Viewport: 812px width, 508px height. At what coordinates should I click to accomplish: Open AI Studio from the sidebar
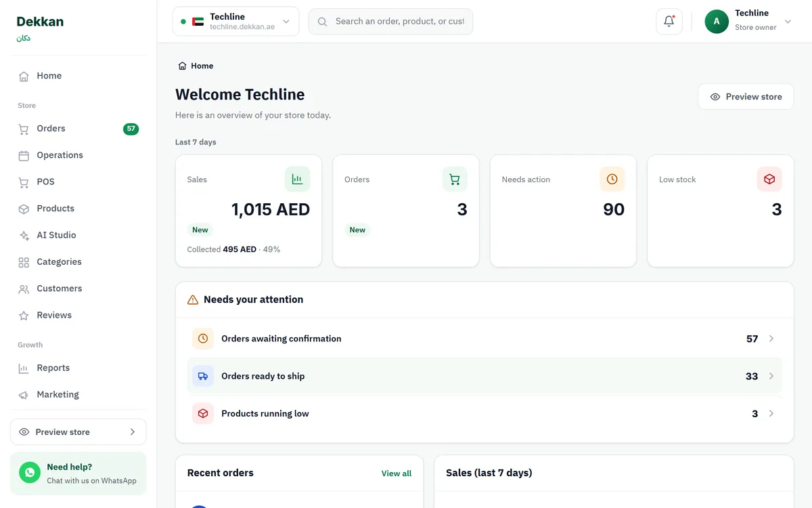coord(78,235)
